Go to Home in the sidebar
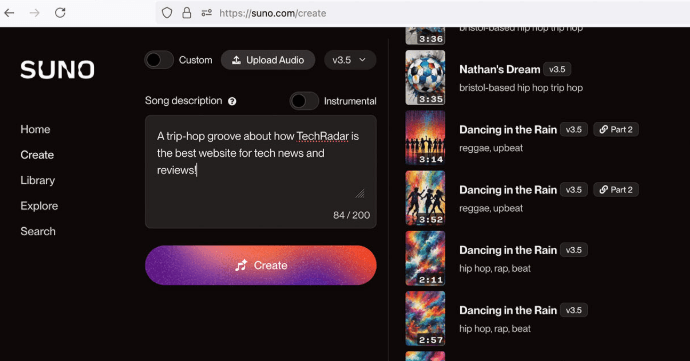 coord(35,129)
